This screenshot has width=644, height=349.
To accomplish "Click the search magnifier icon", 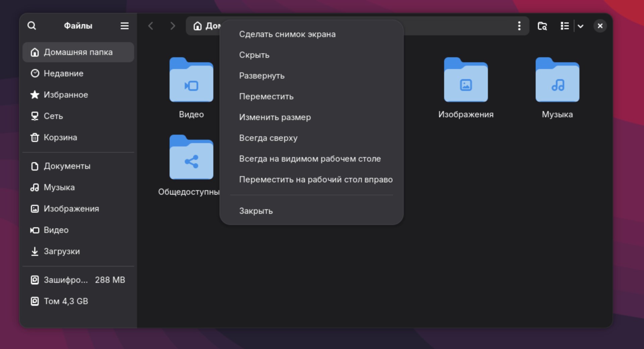I will pyautogui.click(x=32, y=26).
